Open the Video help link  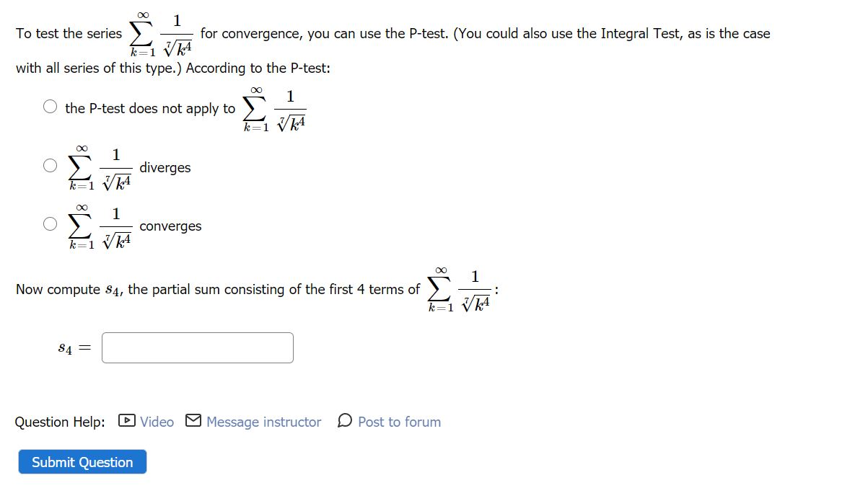tap(157, 422)
